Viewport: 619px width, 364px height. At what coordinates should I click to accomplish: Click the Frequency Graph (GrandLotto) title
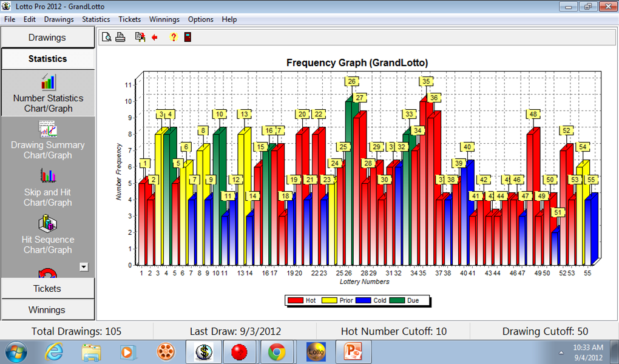(x=357, y=62)
